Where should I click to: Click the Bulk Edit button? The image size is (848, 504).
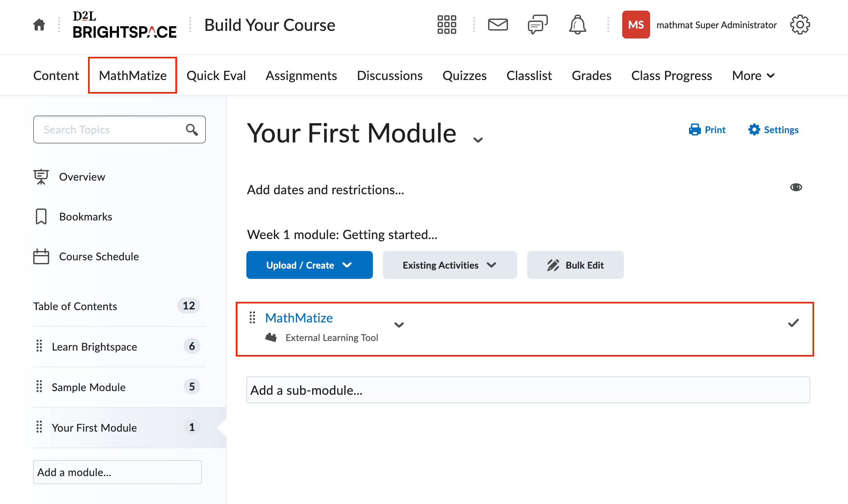(575, 265)
